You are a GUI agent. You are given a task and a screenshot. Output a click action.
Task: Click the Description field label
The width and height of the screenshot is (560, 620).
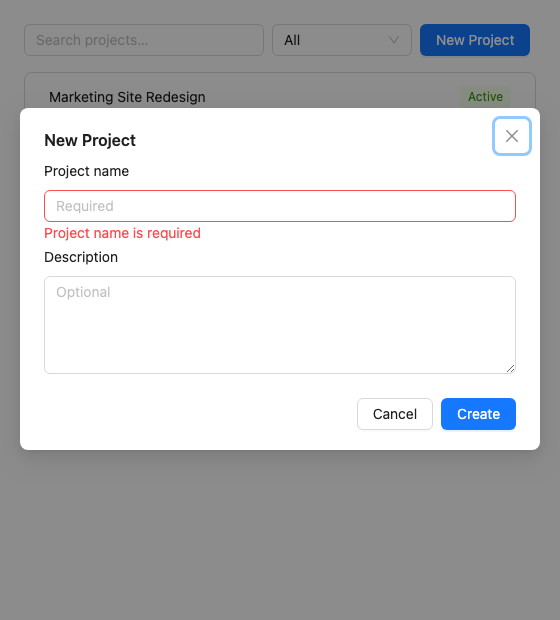tap(81, 257)
